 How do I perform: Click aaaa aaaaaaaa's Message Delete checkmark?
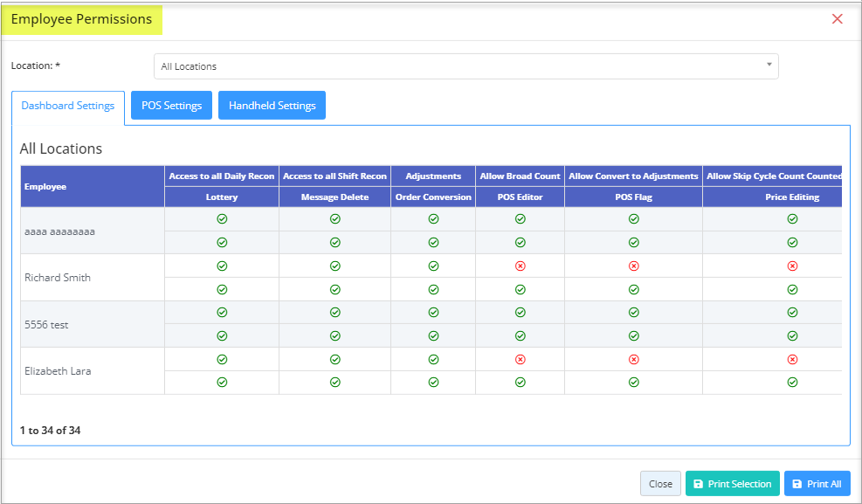coord(334,242)
